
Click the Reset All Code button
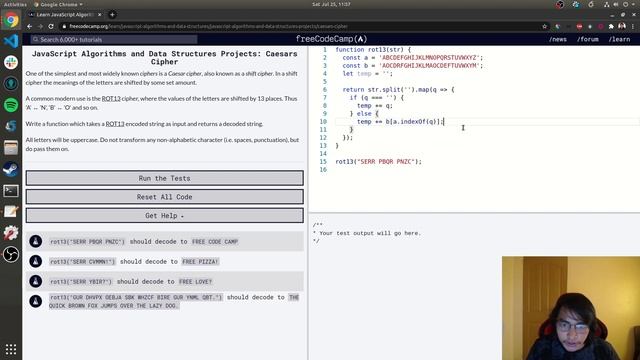tap(164, 197)
